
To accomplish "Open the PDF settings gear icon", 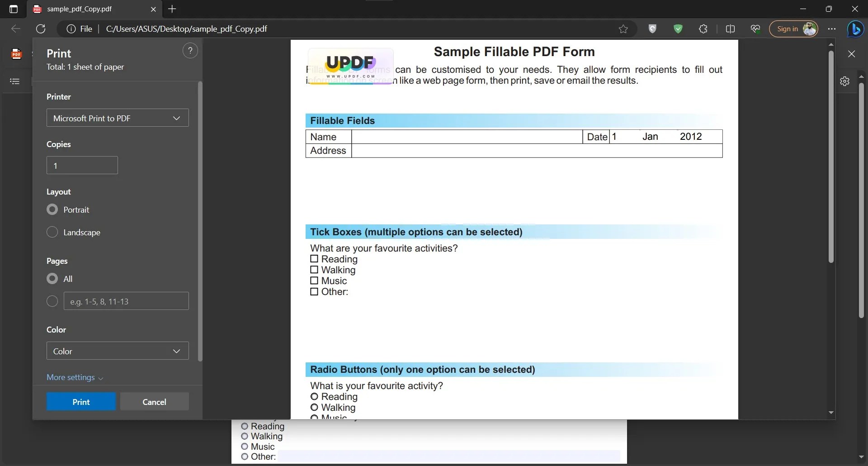I will point(845,81).
